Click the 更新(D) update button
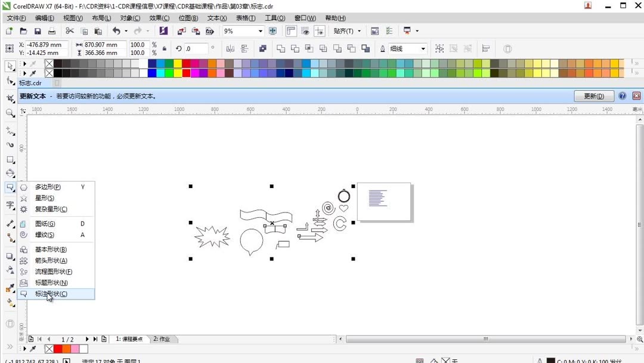This screenshot has height=363, width=644. [x=593, y=96]
